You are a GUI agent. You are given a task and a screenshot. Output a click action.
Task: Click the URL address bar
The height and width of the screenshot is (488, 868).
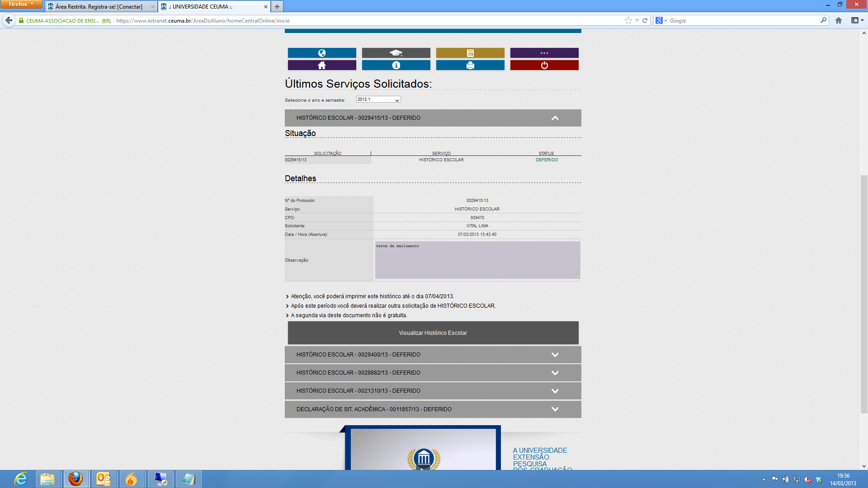click(x=368, y=20)
